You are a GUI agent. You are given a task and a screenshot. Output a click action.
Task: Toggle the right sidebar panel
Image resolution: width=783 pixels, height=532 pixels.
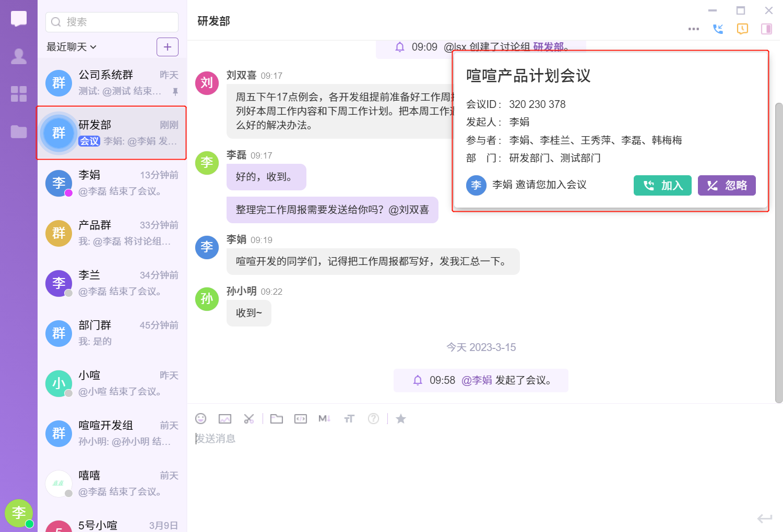766,29
